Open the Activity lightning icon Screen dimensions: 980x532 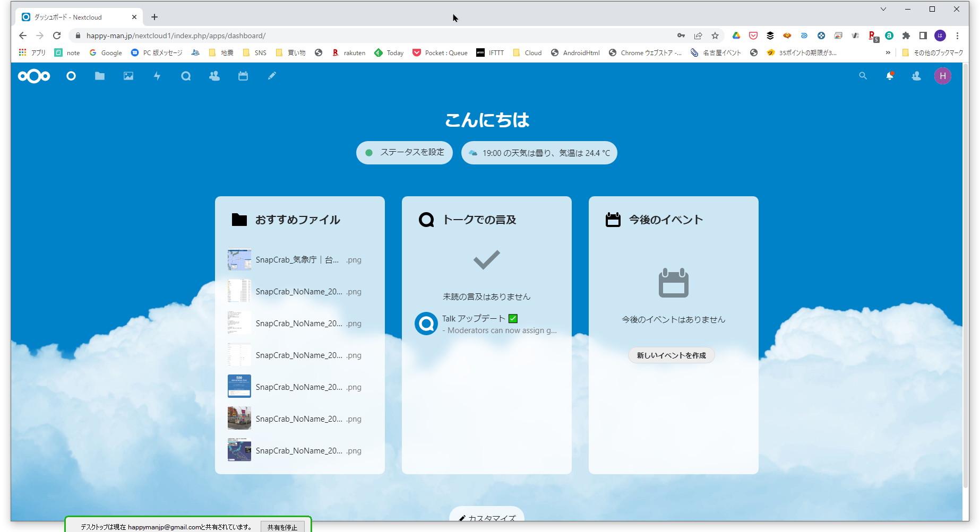157,76
